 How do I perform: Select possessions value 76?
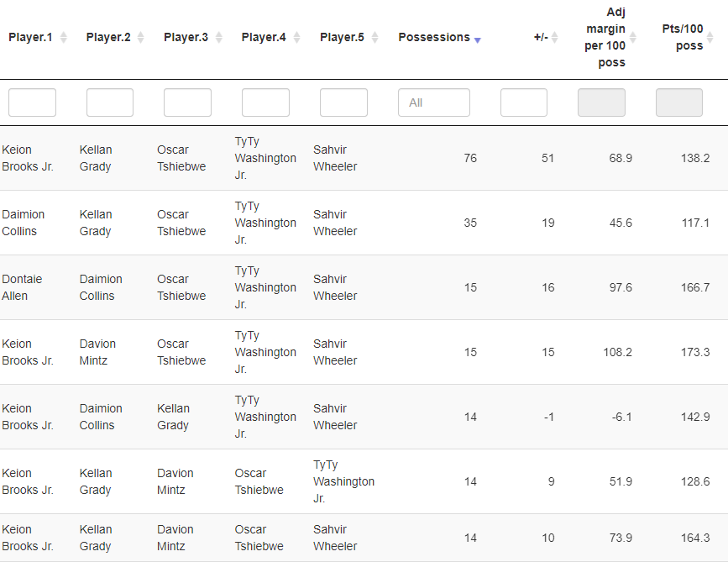[x=470, y=159]
